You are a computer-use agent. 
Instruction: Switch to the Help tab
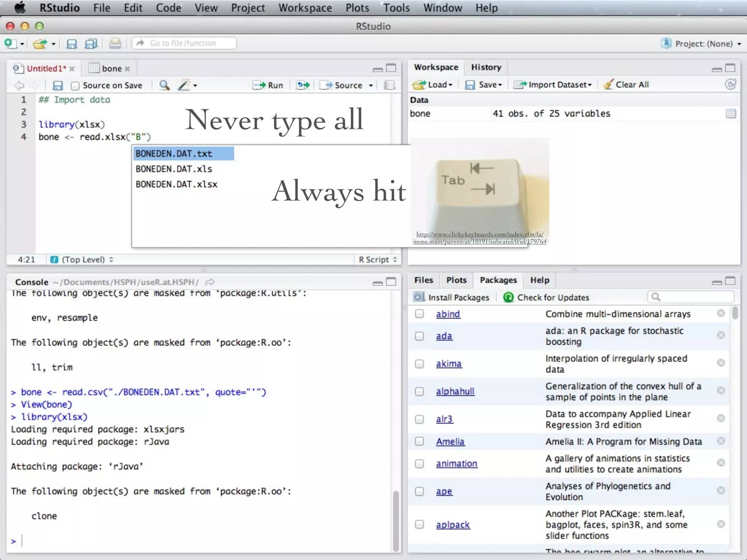(x=540, y=280)
